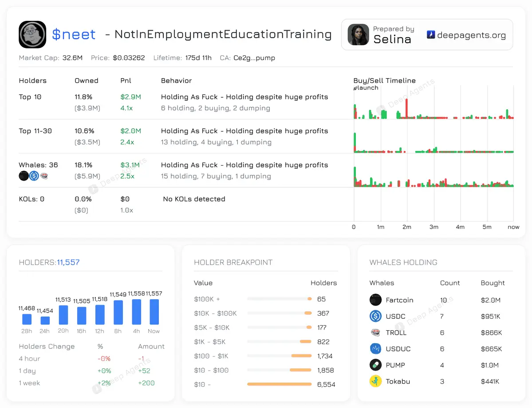Click the $10 - holder breakpoint bar

click(x=279, y=384)
